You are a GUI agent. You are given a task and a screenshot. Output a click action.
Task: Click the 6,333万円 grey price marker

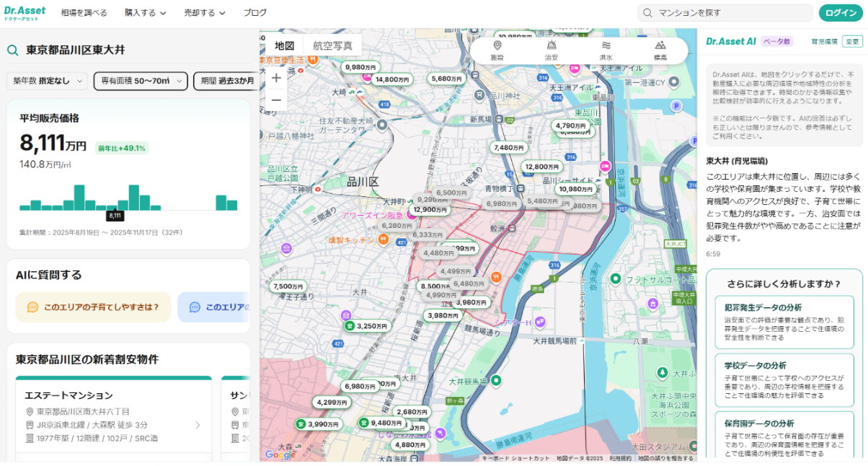[428, 234]
